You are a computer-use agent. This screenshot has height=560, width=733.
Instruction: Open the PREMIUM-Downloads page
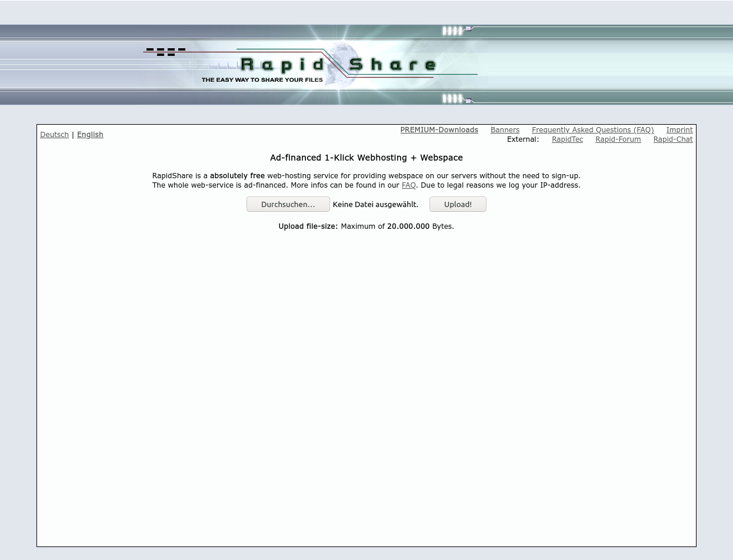pos(439,130)
